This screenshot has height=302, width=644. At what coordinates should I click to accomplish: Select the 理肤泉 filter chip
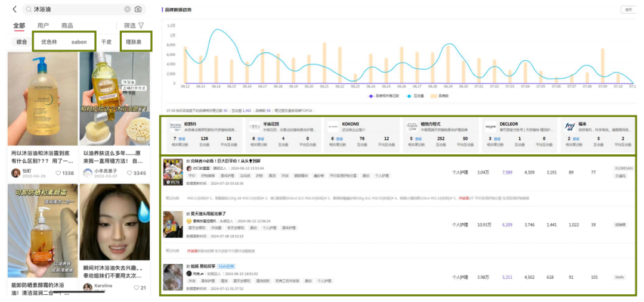134,42
